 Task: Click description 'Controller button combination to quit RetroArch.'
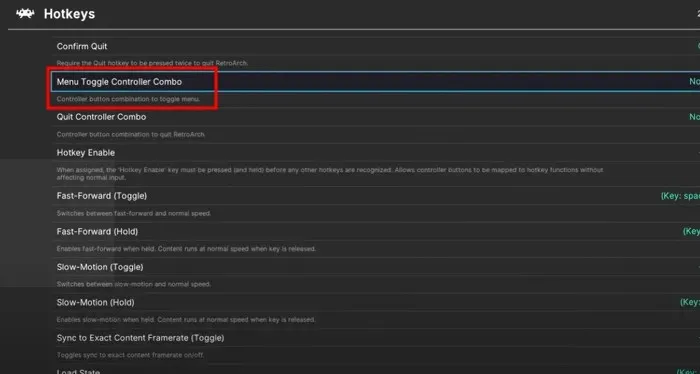click(x=131, y=134)
